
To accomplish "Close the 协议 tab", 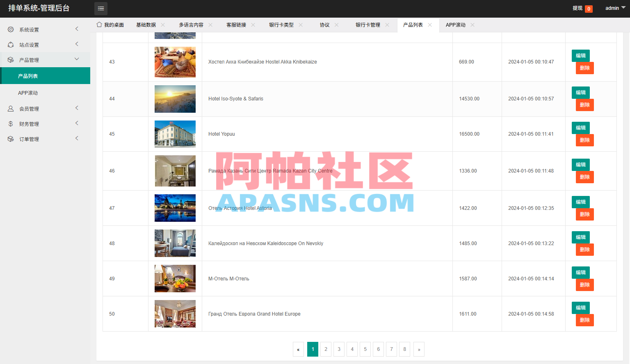I will click(337, 25).
